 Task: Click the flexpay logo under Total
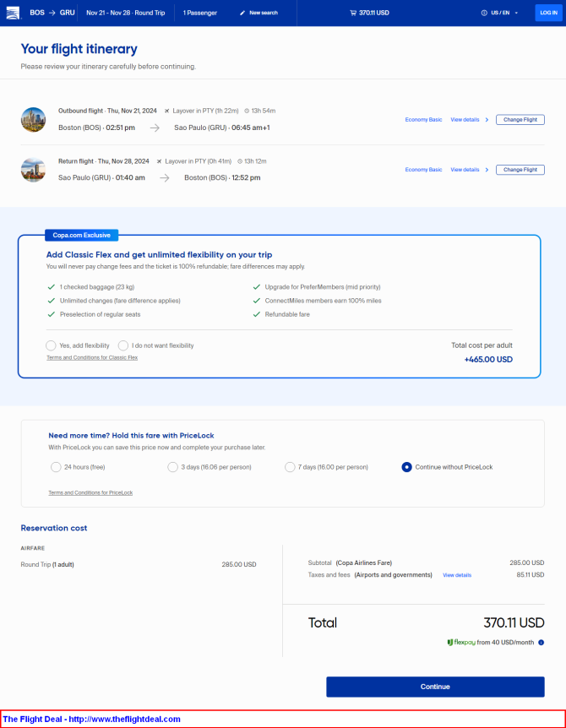pyautogui.click(x=461, y=643)
